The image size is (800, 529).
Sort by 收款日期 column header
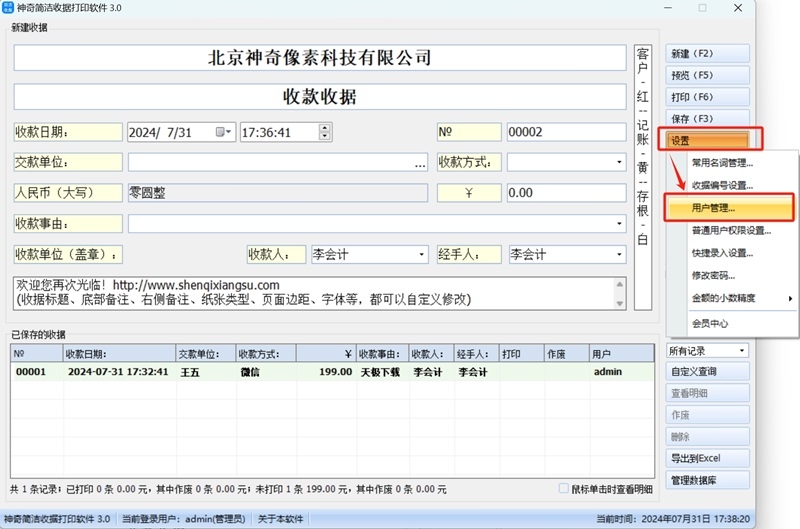tap(119, 354)
